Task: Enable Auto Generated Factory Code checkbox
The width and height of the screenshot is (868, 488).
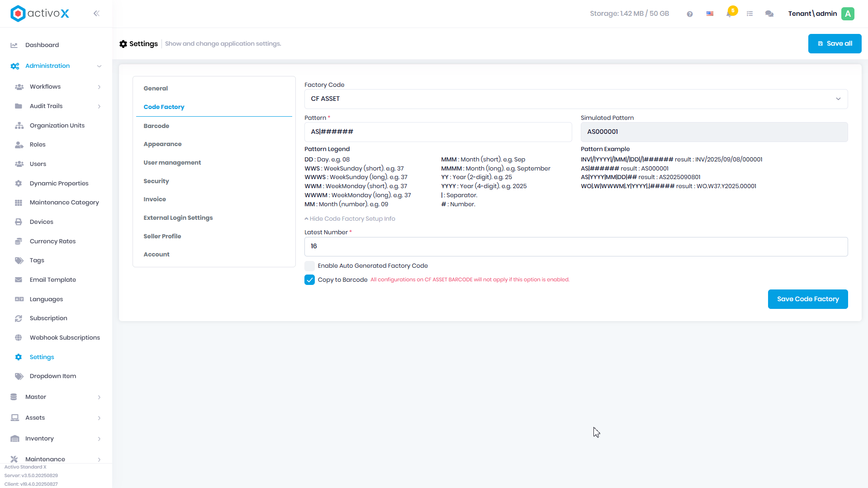Action: tap(309, 266)
